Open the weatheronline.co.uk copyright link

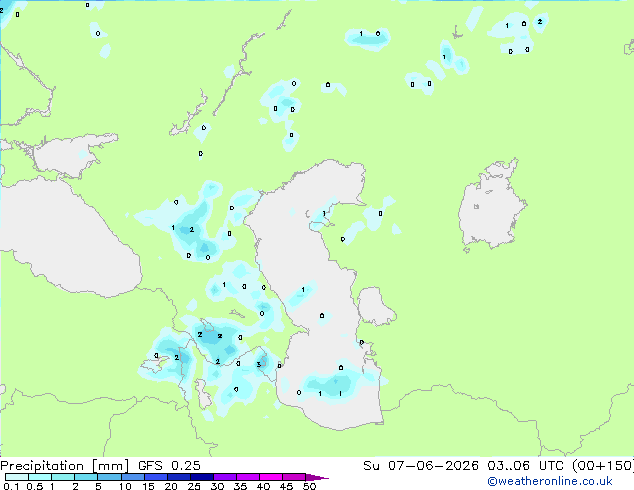pos(550,481)
